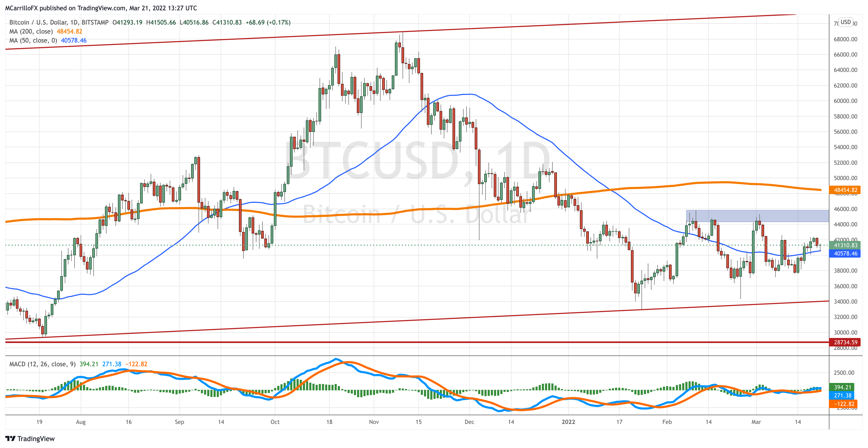Click the 2500.00 MACD axis tick
Viewport: 868px width, 448px height.
[x=844, y=372]
